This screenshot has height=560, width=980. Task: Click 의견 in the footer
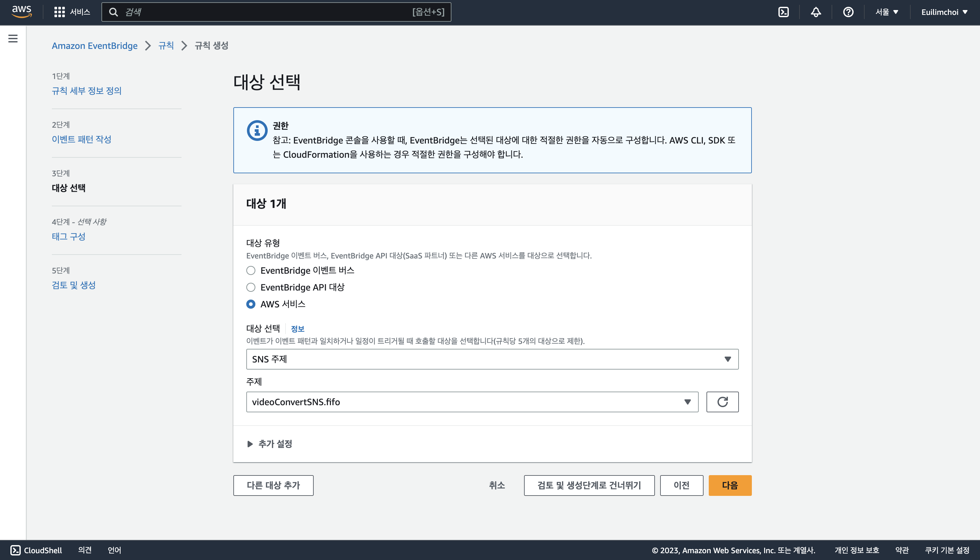tap(85, 550)
